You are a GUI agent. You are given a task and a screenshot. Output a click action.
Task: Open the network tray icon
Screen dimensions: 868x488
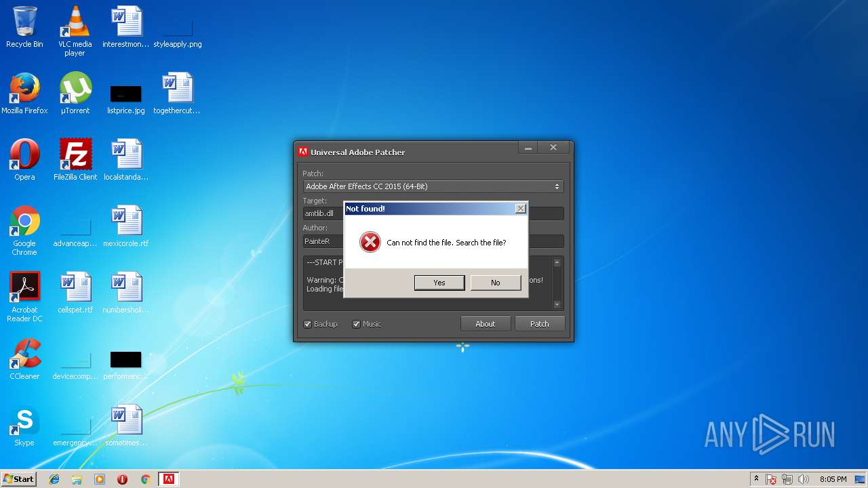787,479
